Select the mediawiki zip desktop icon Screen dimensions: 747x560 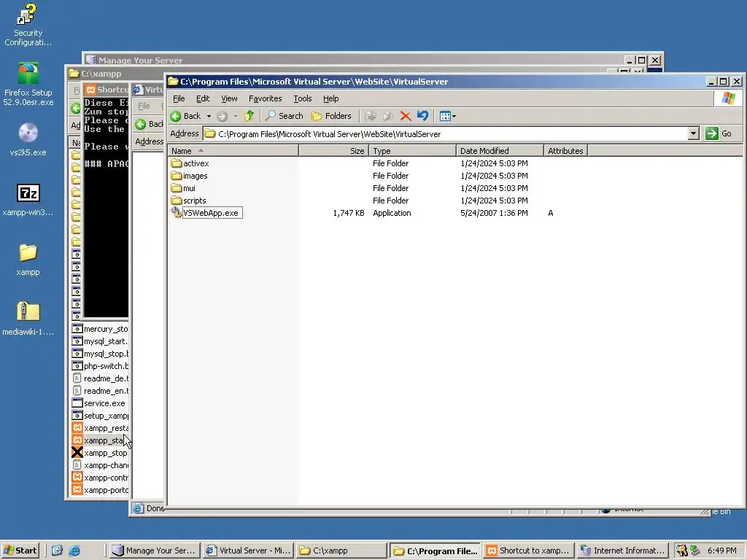click(x=28, y=319)
